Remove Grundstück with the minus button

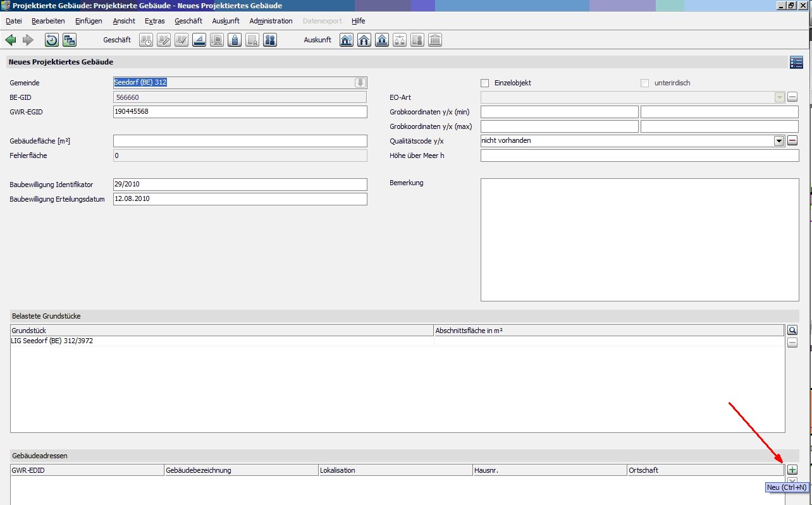[x=792, y=343]
